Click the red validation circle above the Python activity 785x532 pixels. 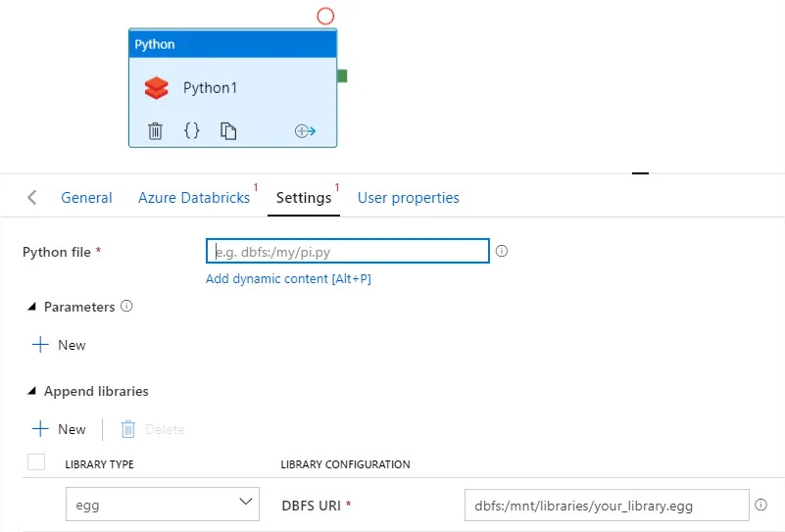coord(325,16)
